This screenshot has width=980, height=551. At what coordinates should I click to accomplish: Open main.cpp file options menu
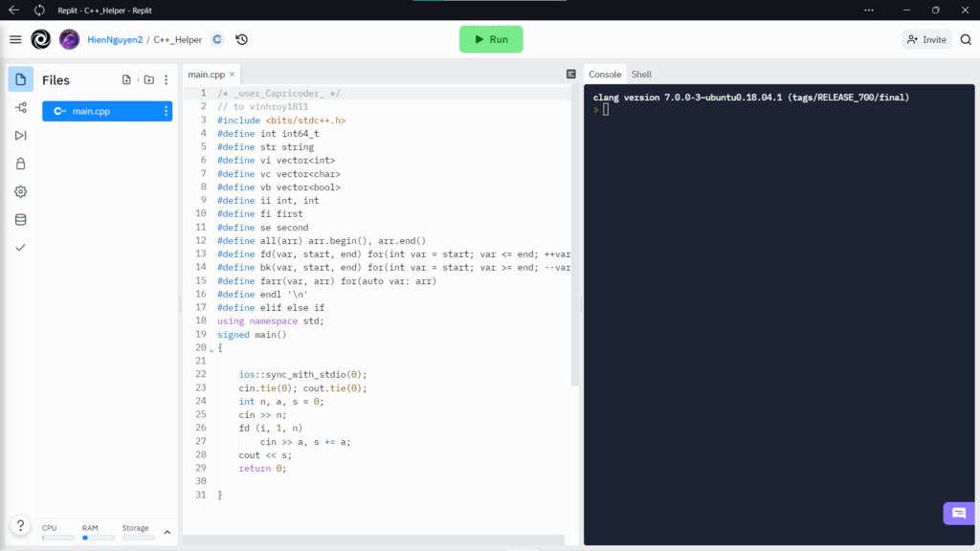coord(166,111)
